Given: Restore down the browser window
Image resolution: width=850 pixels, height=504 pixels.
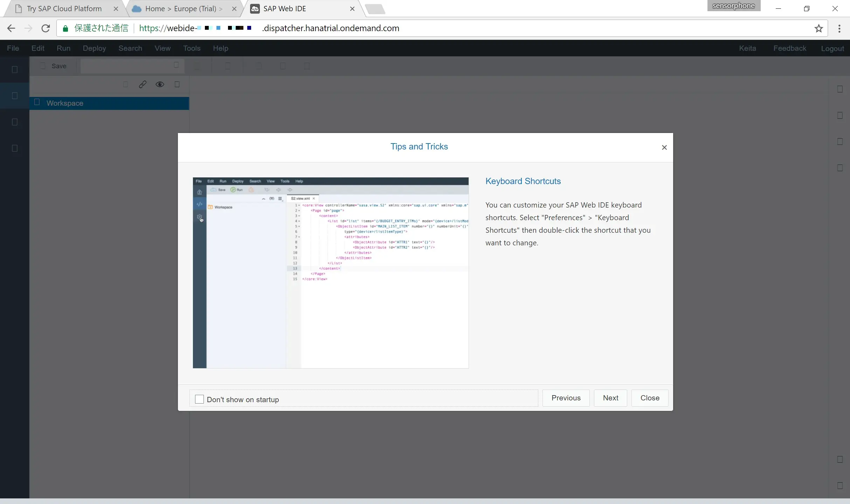Looking at the screenshot, I should coord(807,9).
